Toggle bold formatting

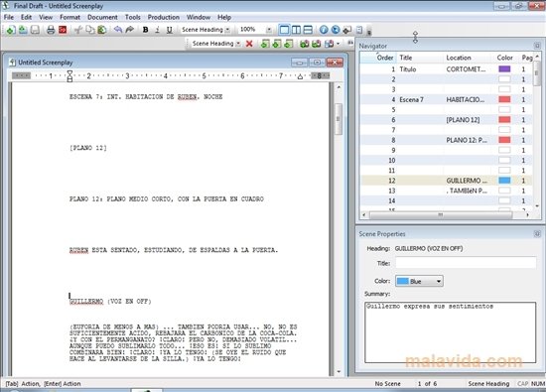coord(146,30)
